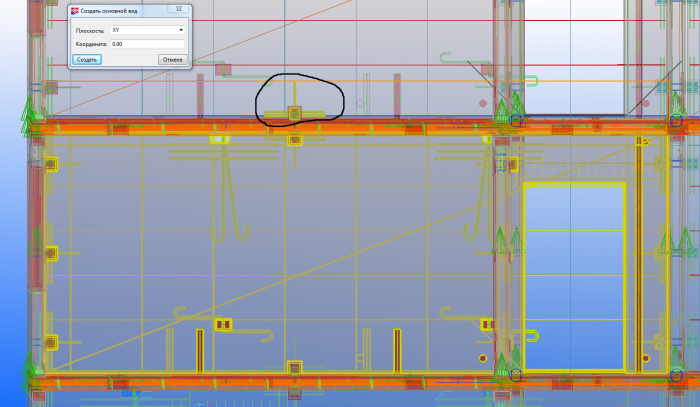The height and width of the screenshot is (407, 700).
Task: Close the Создать основной вид dialog
Action: tap(179, 9)
